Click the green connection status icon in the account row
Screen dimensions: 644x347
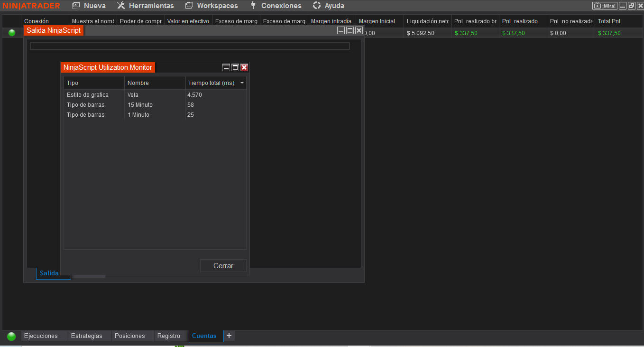click(12, 33)
